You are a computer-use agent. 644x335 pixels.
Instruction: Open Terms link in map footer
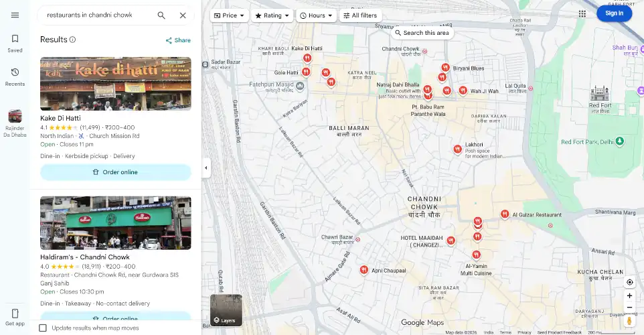(x=505, y=332)
